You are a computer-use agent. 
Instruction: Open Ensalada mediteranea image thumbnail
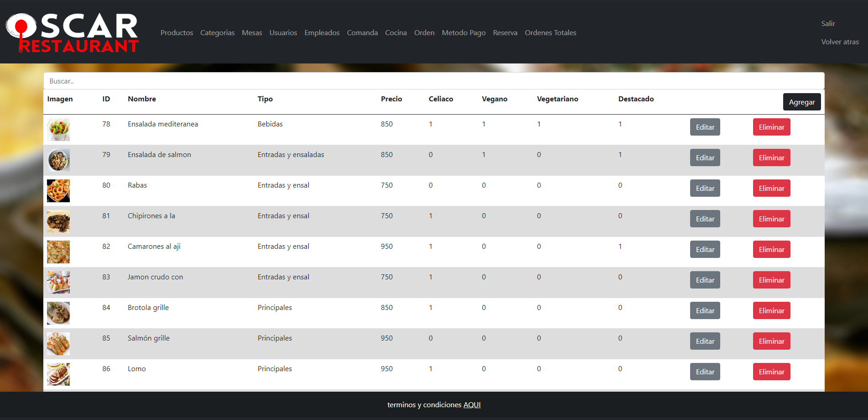[x=58, y=130]
